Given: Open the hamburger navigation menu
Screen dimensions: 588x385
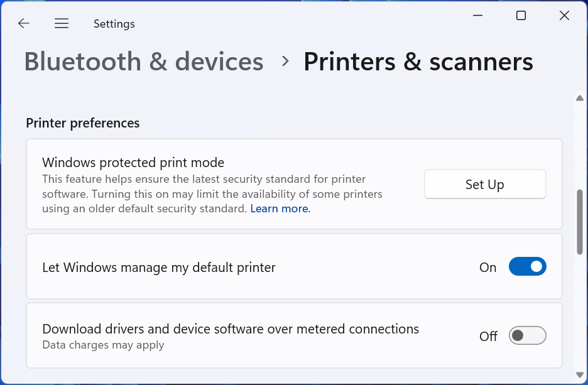Looking at the screenshot, I should (62, 24).
